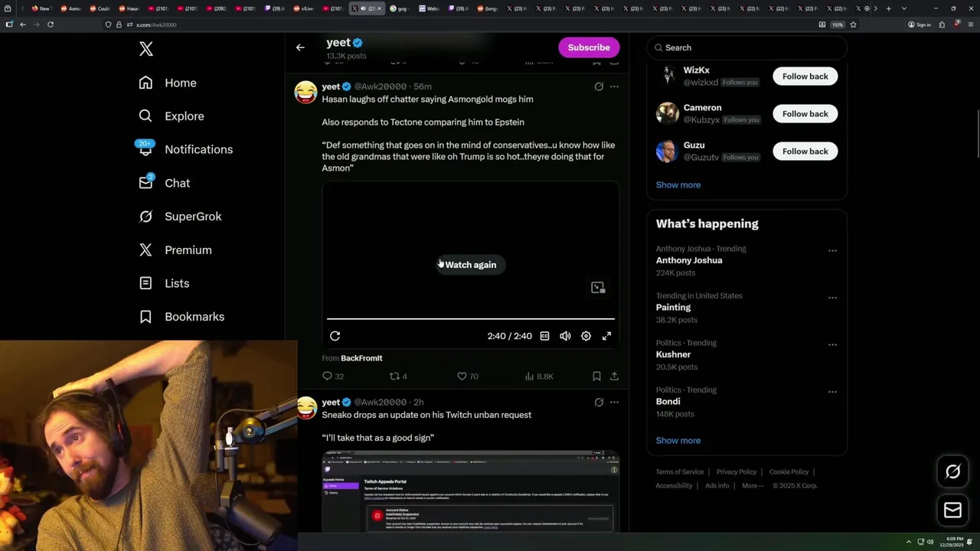Reload the page in browser

pos(51,24)
